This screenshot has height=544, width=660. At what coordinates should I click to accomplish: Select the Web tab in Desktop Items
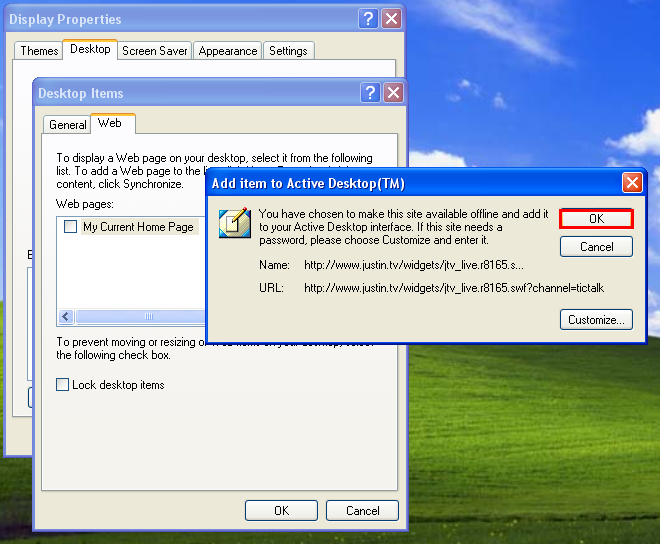click(113, 123)
